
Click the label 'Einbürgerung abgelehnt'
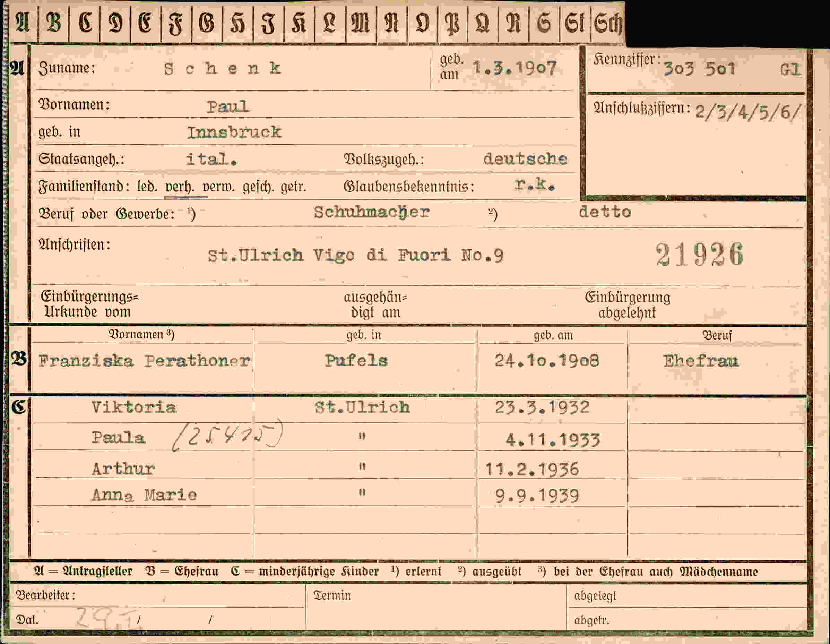pyautogui.click(x=628, y=304)
